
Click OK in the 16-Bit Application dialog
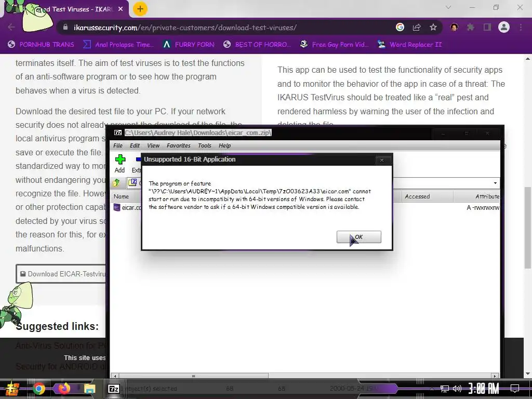[x=358, y=237]
